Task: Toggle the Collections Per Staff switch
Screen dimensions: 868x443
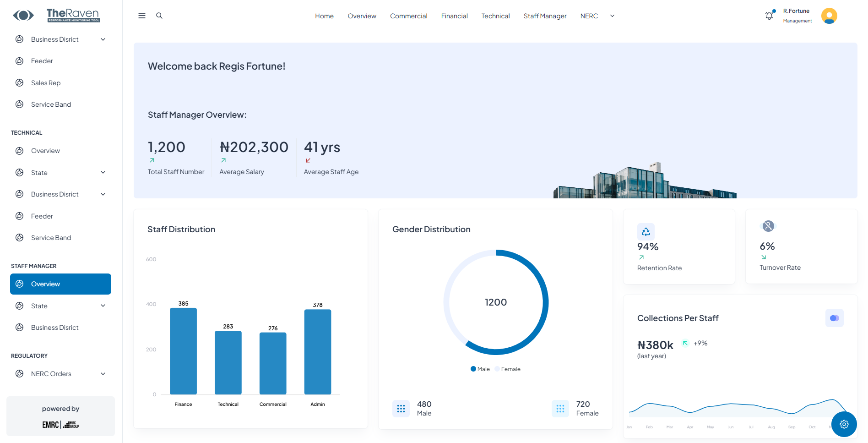Action: 834,318
